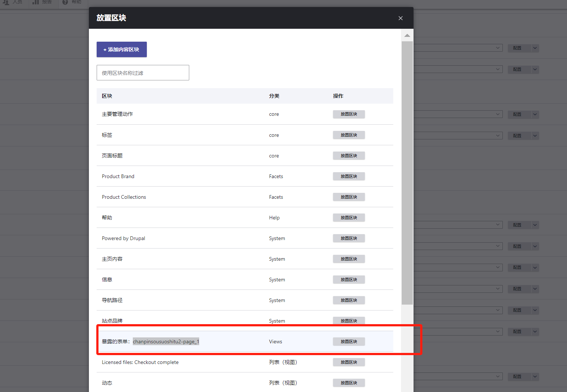Viewport: 567px width, 392px height.
Task: Place the 主要管理动作 block
Action: click(349, 114)
